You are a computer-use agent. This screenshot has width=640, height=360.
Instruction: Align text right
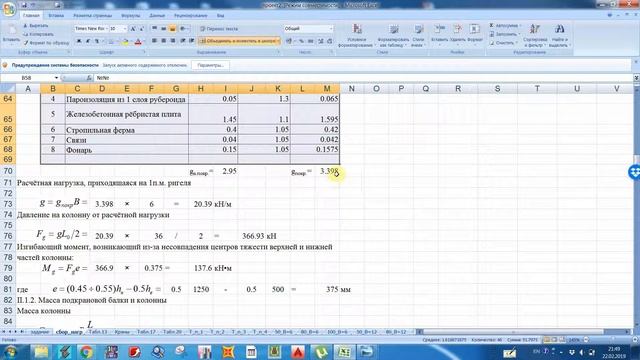[172, 41]
